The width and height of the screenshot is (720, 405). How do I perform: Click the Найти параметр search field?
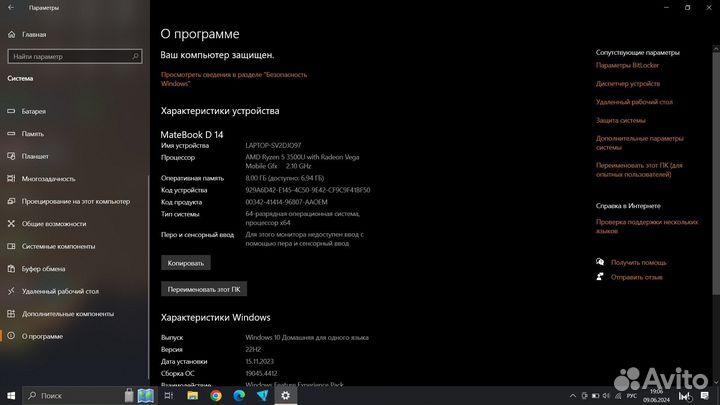coord(75,56)
